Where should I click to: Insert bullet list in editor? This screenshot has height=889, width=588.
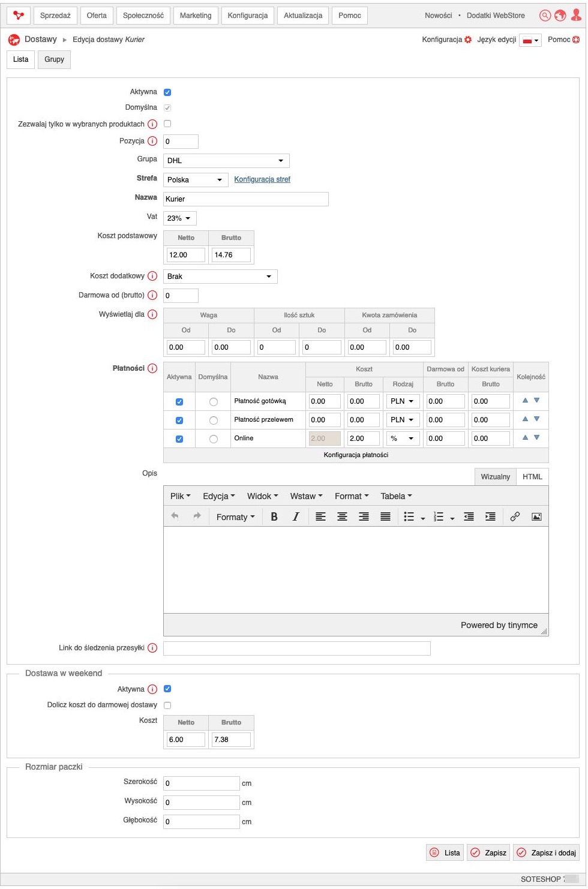[x=409, y=516]
